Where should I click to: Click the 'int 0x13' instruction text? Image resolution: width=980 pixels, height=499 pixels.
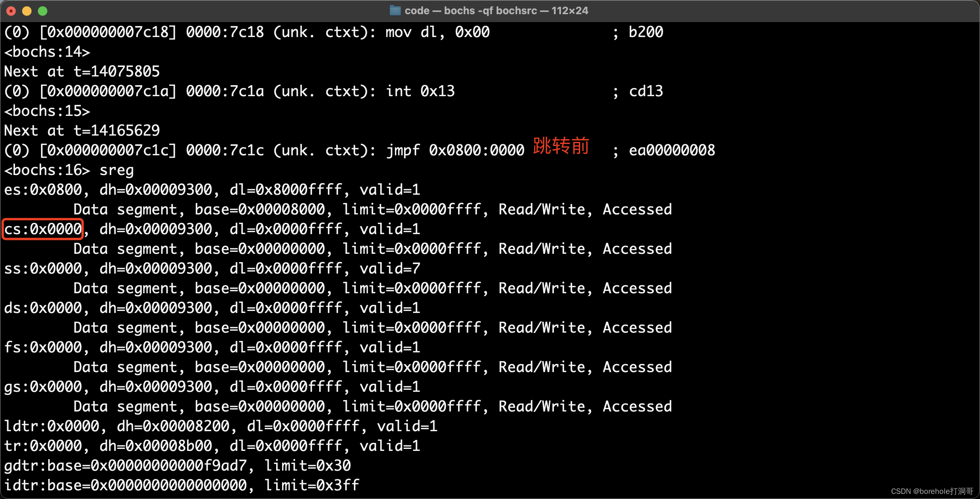click(420, 91)
